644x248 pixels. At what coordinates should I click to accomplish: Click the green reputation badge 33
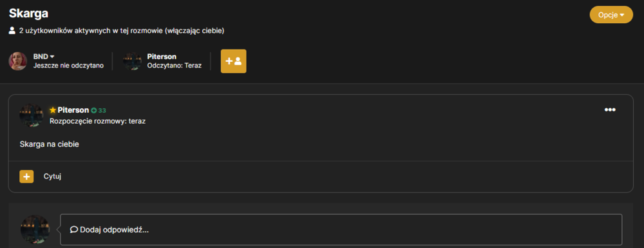(x=99, y=110)
